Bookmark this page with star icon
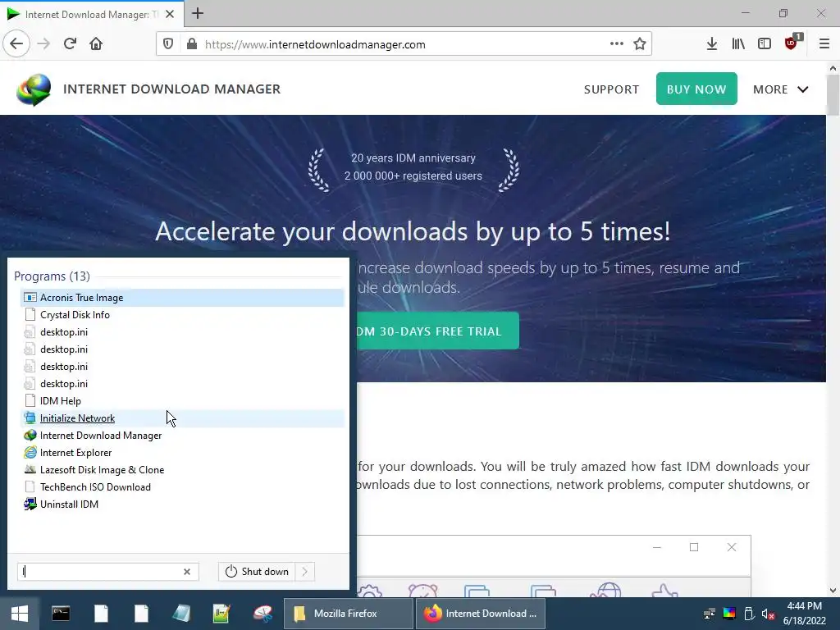 640,44
